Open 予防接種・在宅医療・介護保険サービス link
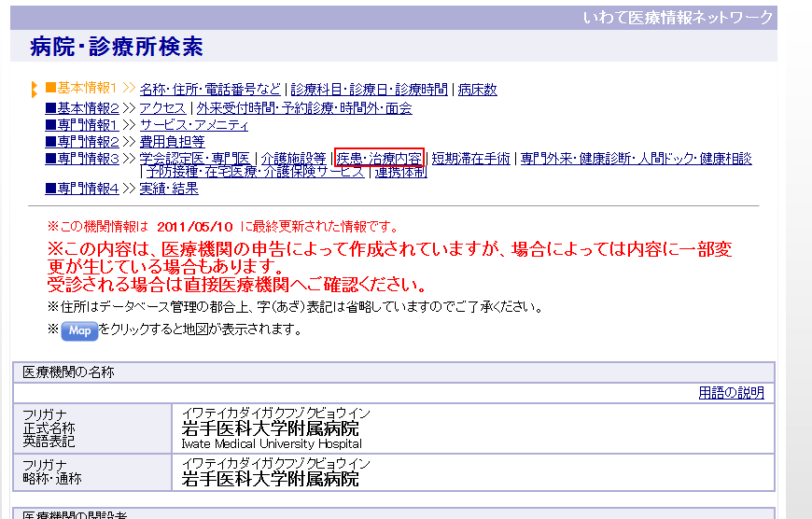 tap(256, 172)
